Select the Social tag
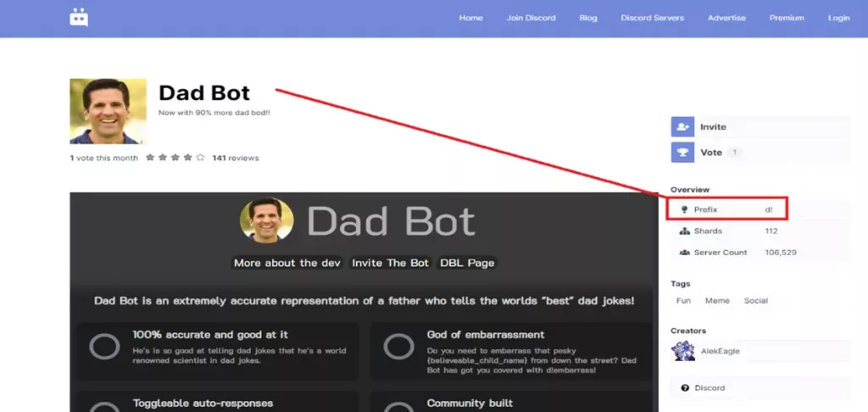868x412 pixels. (755, 301)
